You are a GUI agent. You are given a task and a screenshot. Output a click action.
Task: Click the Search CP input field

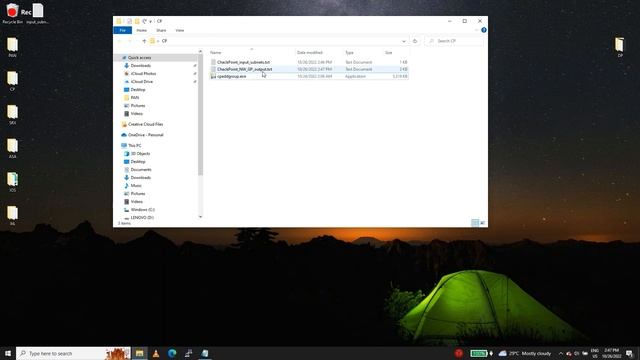coord(455,41)
